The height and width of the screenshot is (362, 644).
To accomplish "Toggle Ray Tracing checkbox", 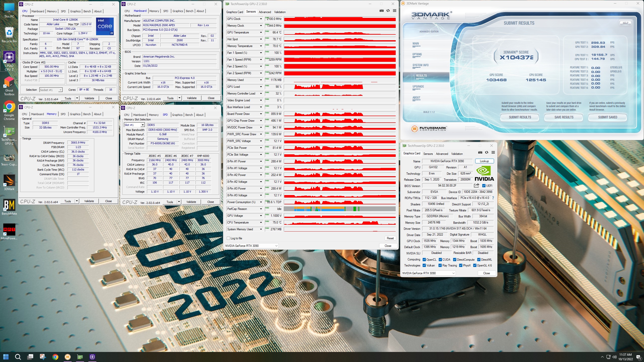I will (x=440, y=265).
